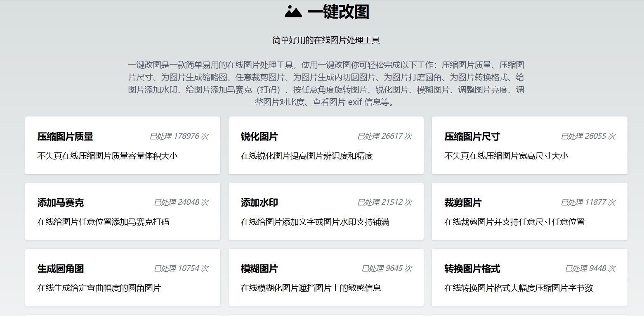Viewport: 644px width, 316px height.
Task: Click the subtitle 简单好用的在线图片处理工具
Action: pos(326,40)
